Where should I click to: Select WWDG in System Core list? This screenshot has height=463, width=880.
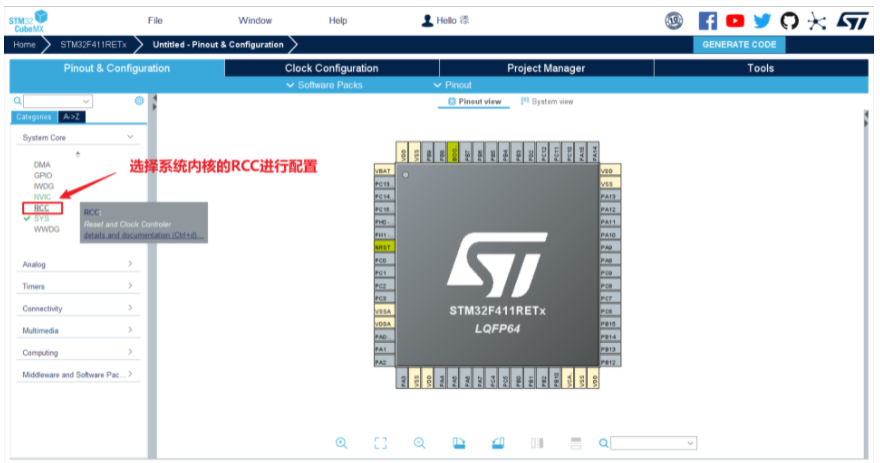tap(47, 229)
